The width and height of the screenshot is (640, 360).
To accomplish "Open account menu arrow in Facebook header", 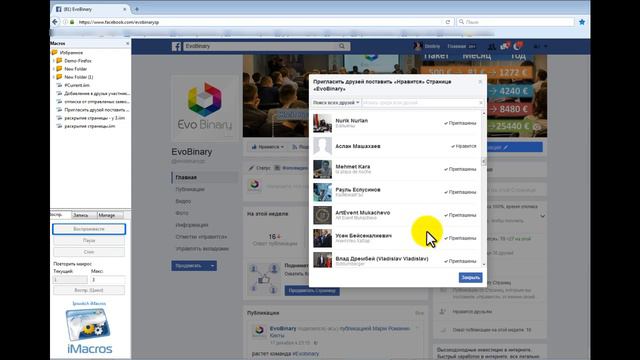I will 545,47.
